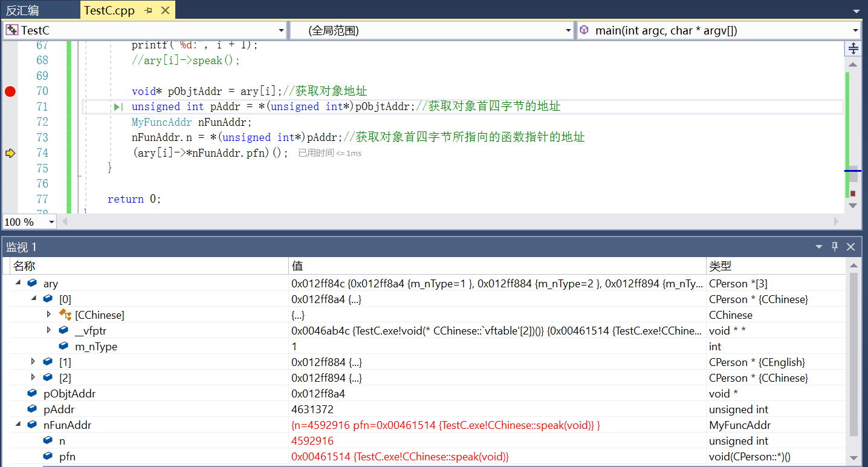Select the pAddr value 4631372
The width and height of the screenshot is (868, 467).
coord(313,409)
